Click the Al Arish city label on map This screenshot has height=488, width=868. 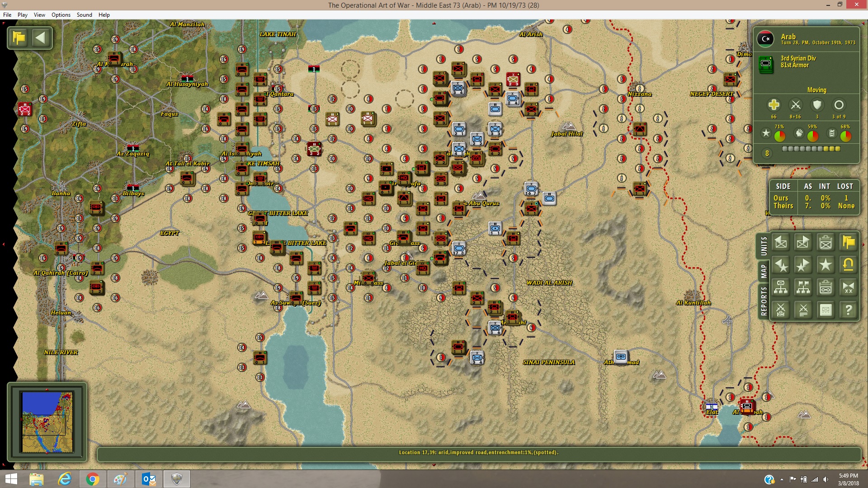[x=531, y=34]
